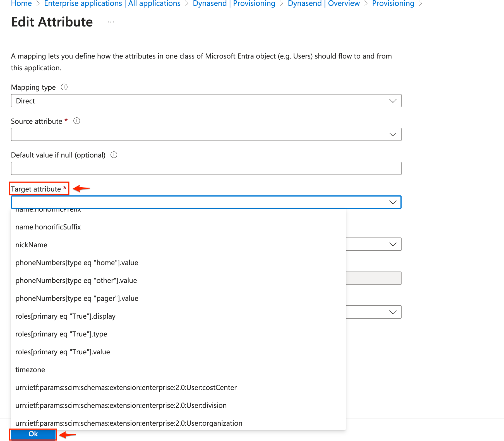Open Dynasend | Overview breadcrumb
The height and width of the screenshot is (441, 504).
click(x=324, y=4)
